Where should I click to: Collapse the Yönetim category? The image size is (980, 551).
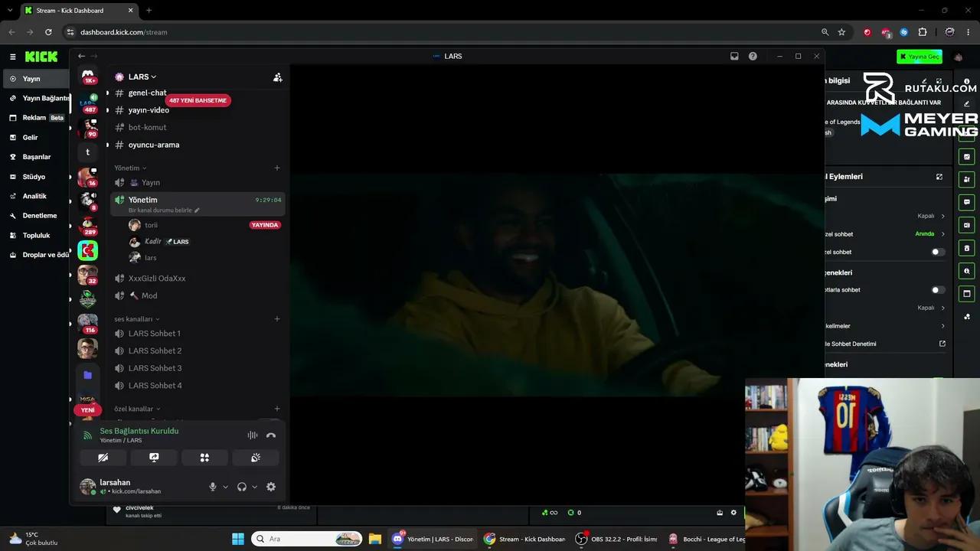tap(130, 168)
